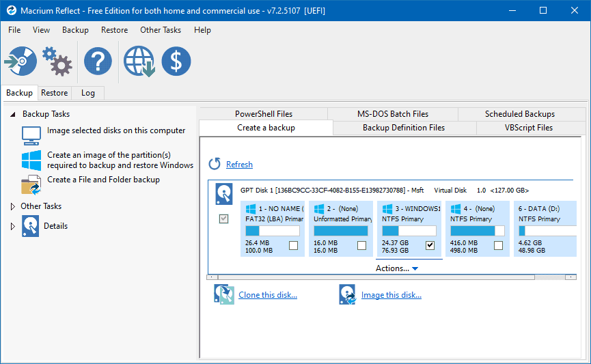
Task: Open the MS-DOS Batch Files tab
Action: pos(393,114)
